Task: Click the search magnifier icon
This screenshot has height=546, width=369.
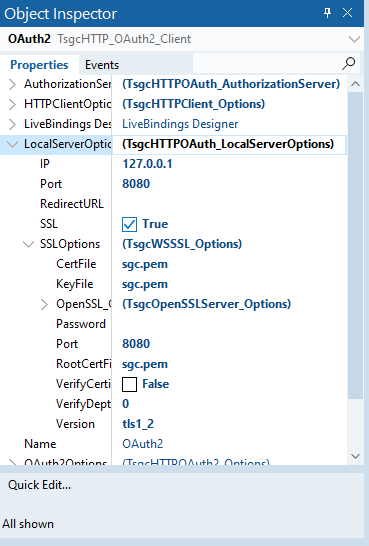Action: 348,63
